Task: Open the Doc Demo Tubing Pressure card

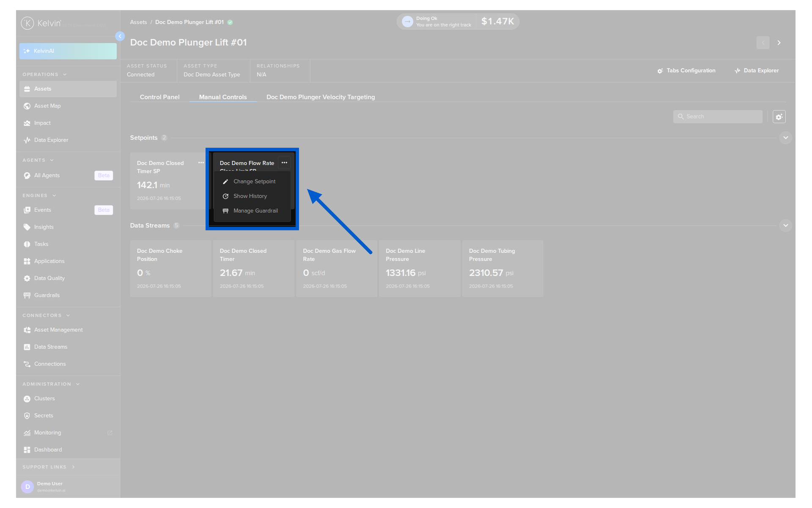Action: [502, 269]
